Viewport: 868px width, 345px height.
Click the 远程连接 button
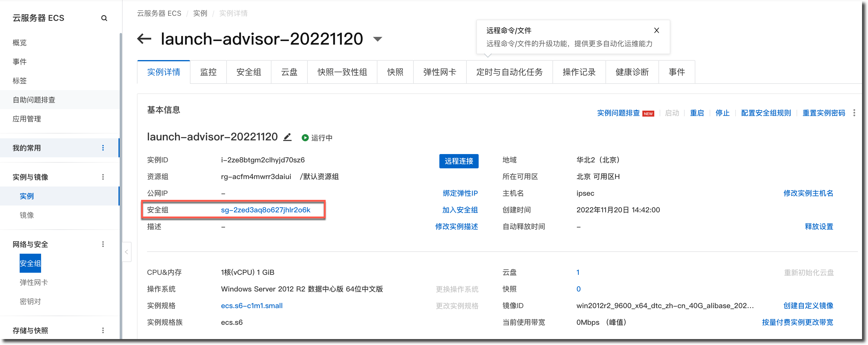[x=459, y=161]
